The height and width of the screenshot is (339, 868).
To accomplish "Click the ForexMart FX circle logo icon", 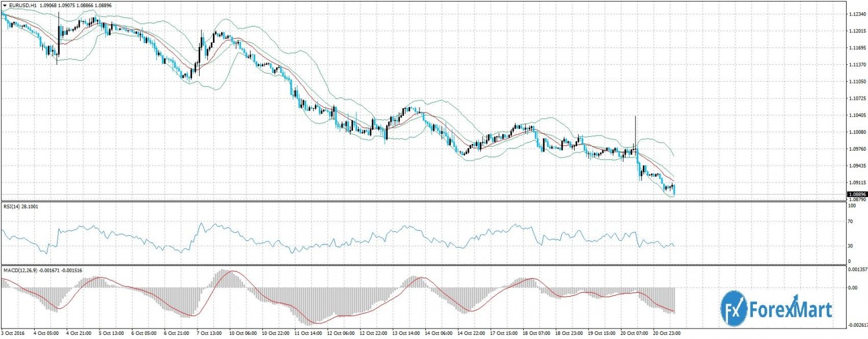I will [734, 308].
